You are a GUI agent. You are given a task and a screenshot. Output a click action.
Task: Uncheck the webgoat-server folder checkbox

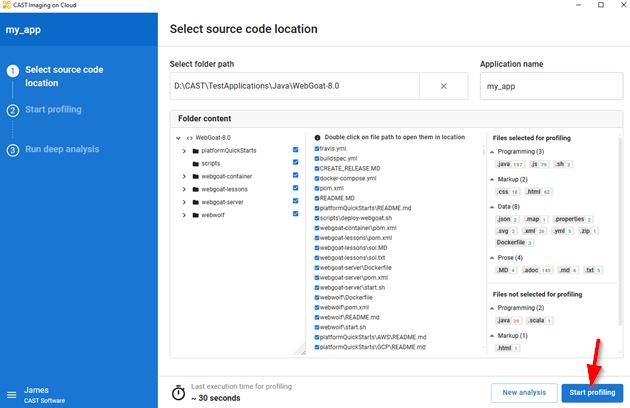[x=295, y=201]
